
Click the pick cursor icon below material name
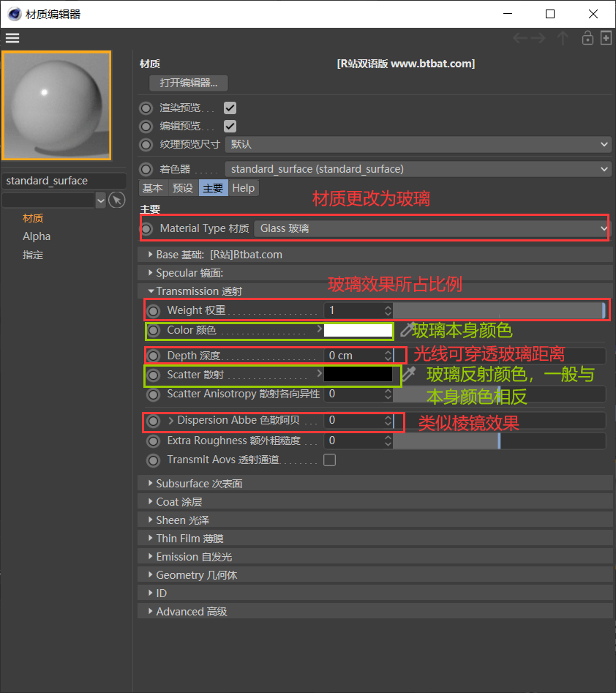[x=116, y=201]
